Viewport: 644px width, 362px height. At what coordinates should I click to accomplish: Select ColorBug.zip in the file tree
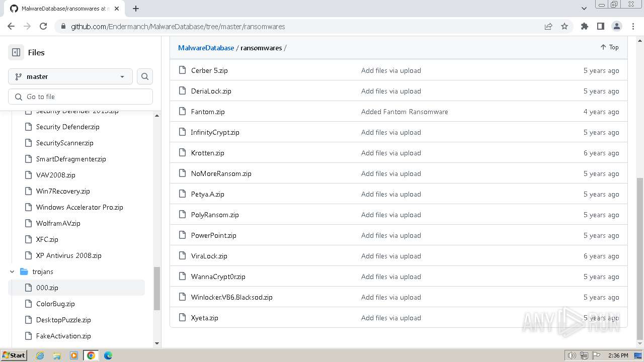[x=55, y=304]
